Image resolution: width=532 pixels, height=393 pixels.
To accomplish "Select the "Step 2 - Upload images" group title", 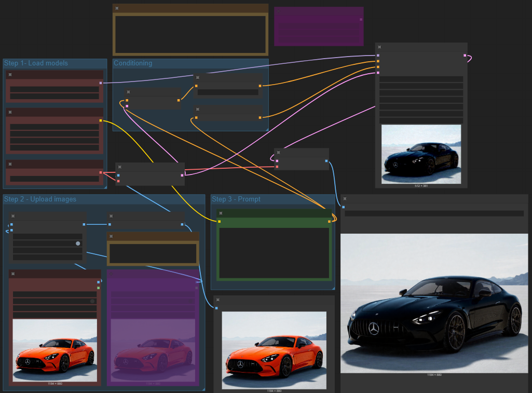I will (x=40, y=199).
